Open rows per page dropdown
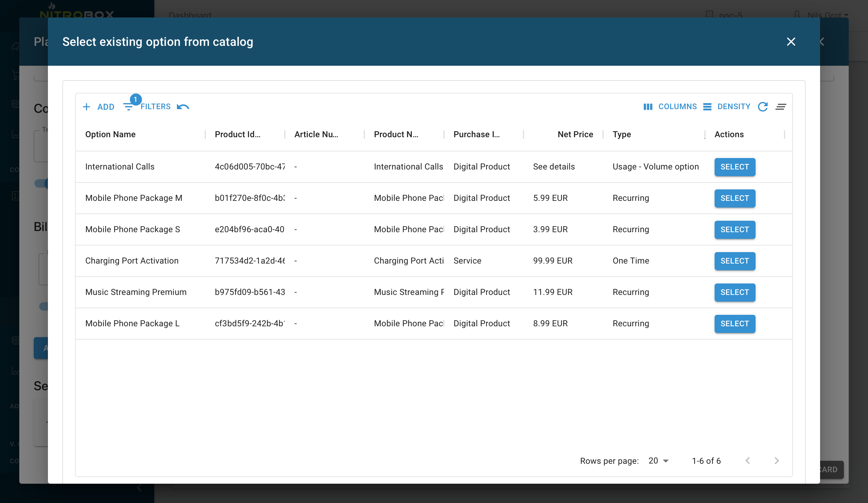The height and width of the screenshot is (503, 868). 658,461
